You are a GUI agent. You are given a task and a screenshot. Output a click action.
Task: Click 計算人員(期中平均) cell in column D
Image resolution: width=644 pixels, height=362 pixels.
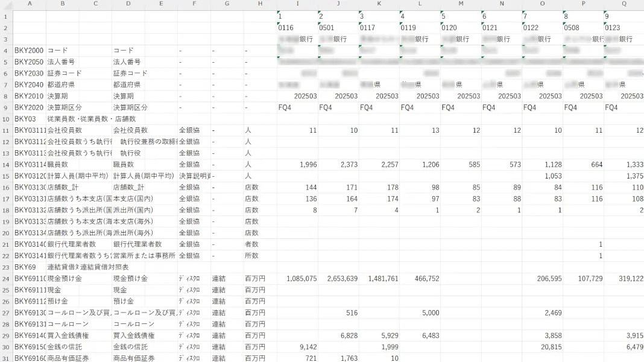pos(144,176)
